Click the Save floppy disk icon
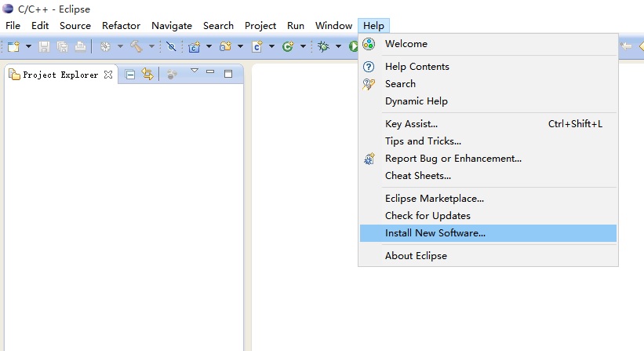Viewport: 644px width, 351px height. 44,46
